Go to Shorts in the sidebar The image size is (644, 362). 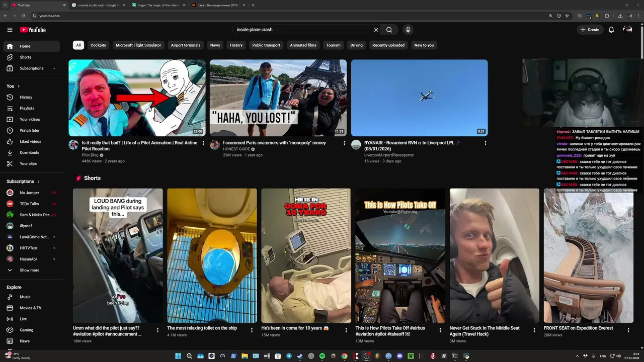click(x=31, y=57)
